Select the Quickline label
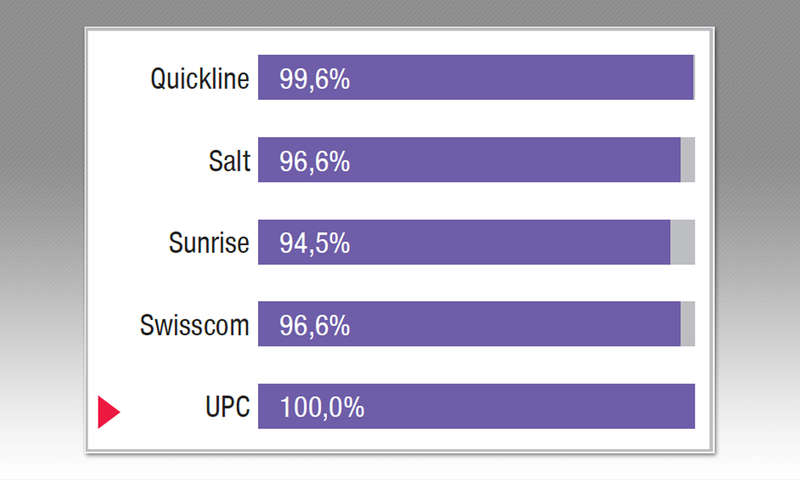This screenshot has height=480, width=800. [200, 79]
